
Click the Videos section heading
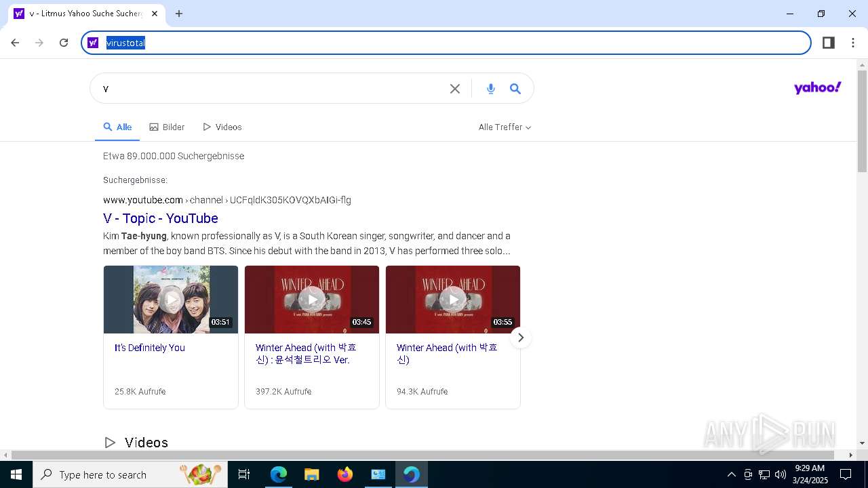146,443
